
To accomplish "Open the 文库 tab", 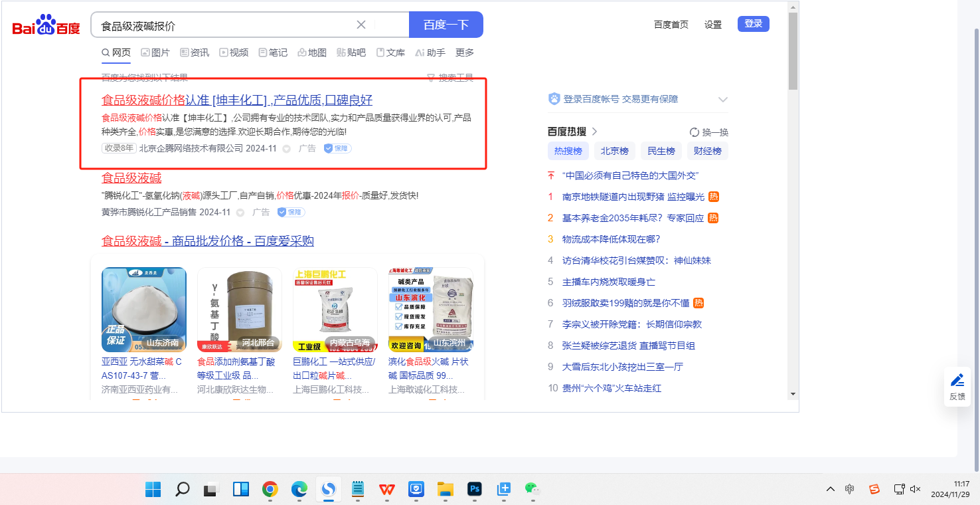I will tap(390, 52).
